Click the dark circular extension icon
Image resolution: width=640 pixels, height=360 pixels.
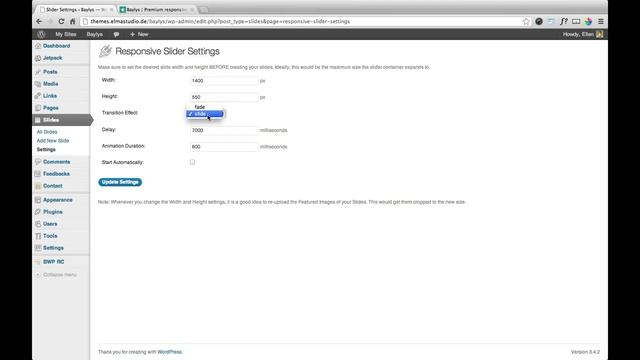point(539,22)
